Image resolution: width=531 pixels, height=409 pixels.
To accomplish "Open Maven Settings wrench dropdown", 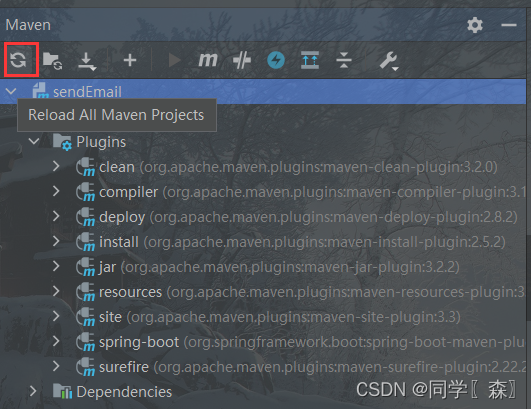I will click(388, 61).
